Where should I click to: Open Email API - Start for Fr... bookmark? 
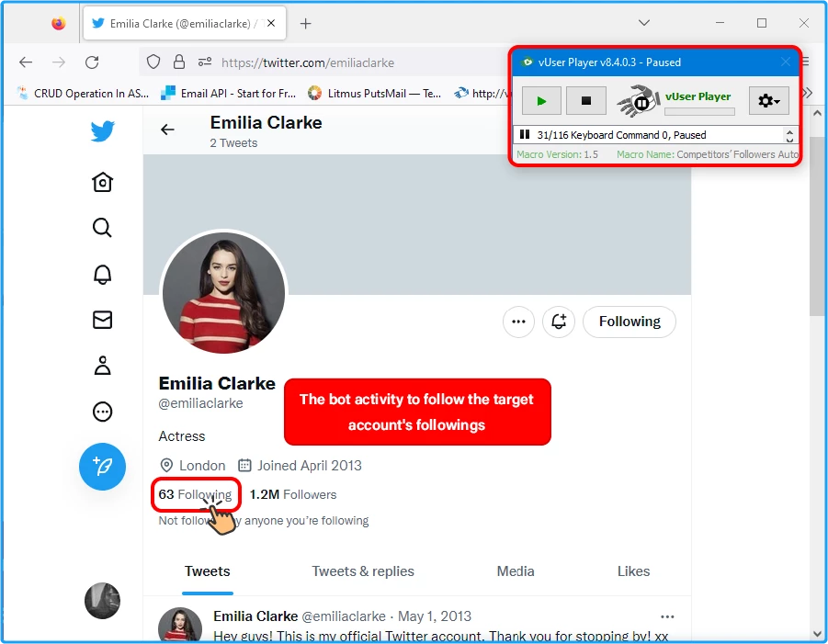(x=228, y=94)
